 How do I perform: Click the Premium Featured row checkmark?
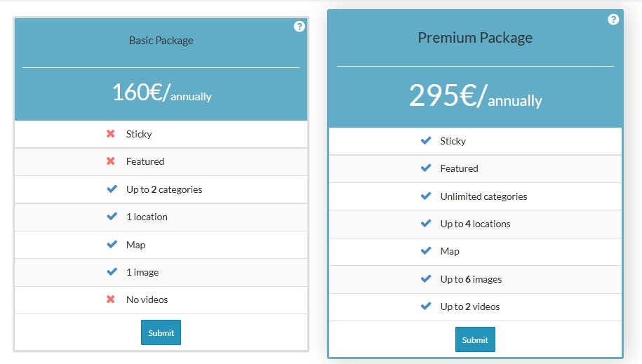[x=425, y=168]
